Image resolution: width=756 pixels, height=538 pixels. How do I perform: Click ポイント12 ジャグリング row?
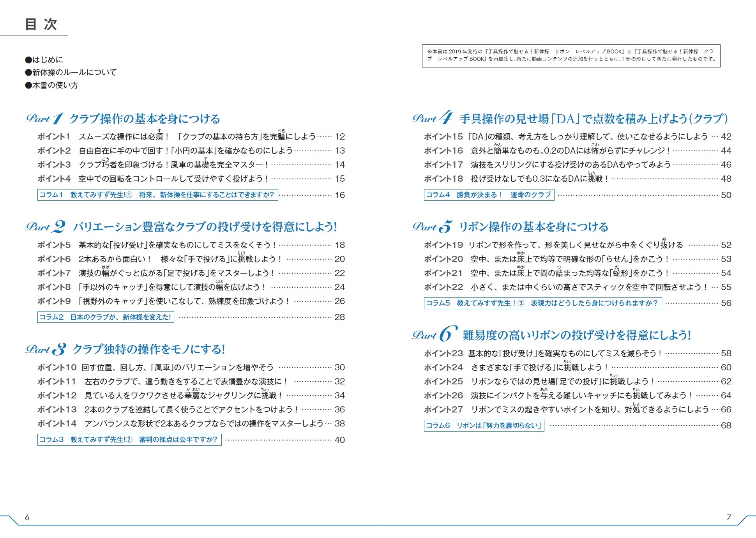(x=191, y=395)
